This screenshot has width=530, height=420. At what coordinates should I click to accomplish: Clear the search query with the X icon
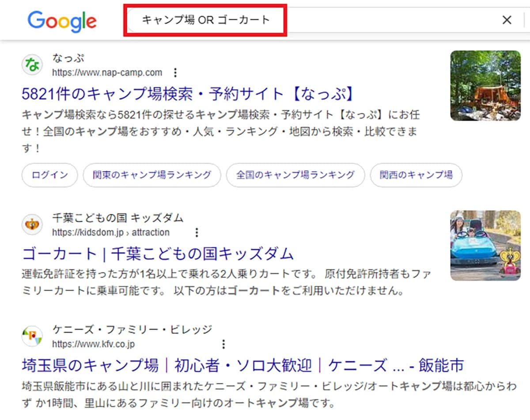pyautogui.click(x=507, y=20)
